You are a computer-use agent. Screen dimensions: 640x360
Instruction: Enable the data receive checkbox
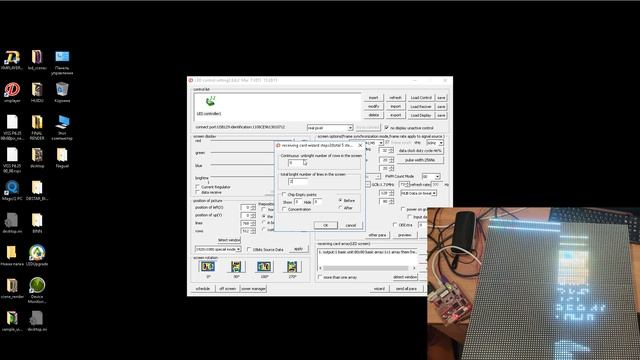pos(198,192)
